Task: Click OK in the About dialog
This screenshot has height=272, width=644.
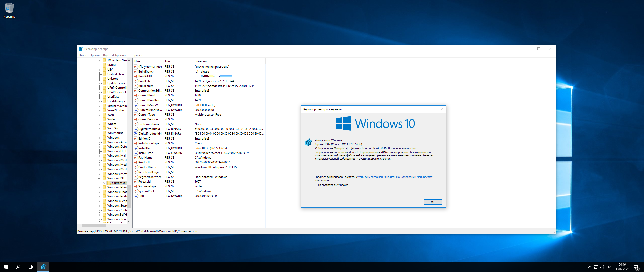Action: (433, 202)
